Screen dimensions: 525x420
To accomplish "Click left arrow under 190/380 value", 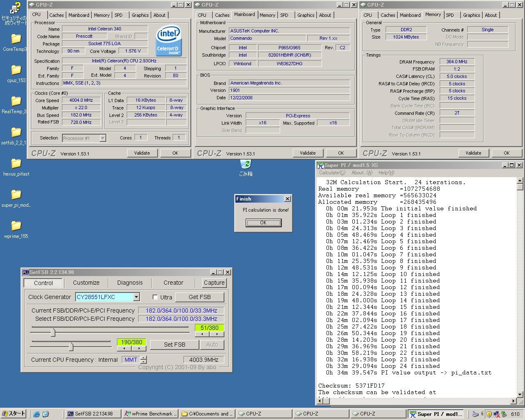I will coord(124,349).
